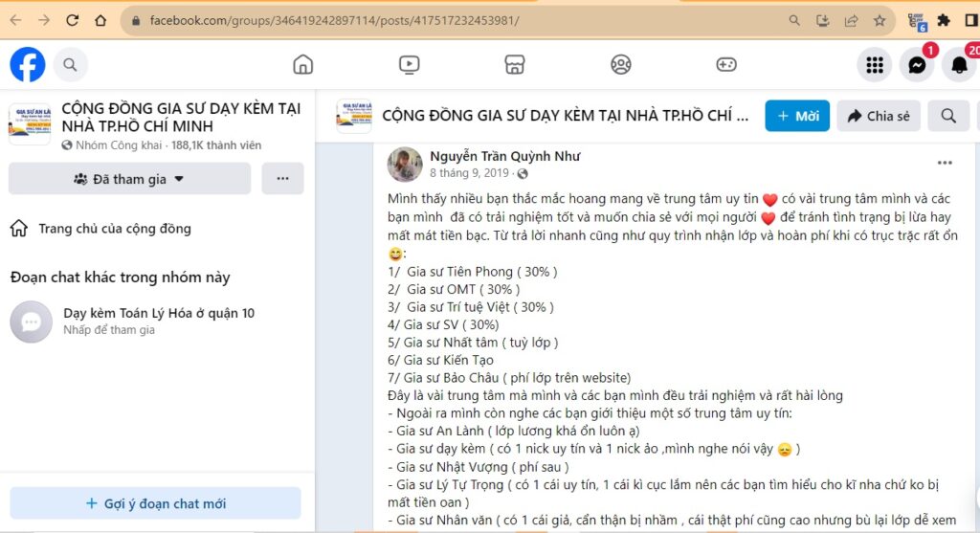Expand the 'Đã tham gia' dropdown
The height and width of the screenshot is (533, 980).
coord(129,179)
